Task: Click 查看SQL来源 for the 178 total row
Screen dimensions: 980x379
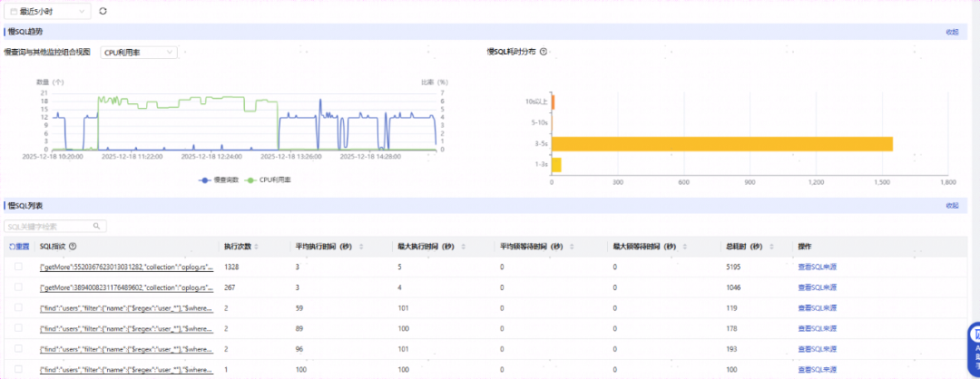Action: coord(818,329)
